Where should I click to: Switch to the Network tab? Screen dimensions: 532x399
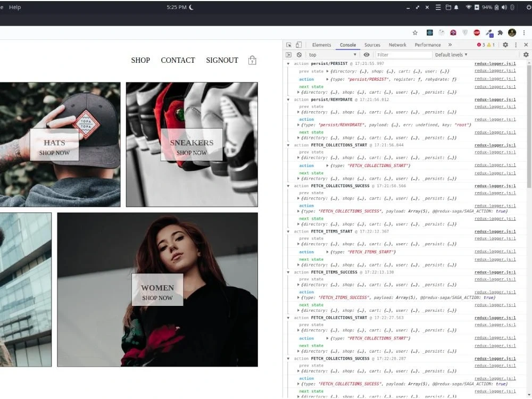397,45
